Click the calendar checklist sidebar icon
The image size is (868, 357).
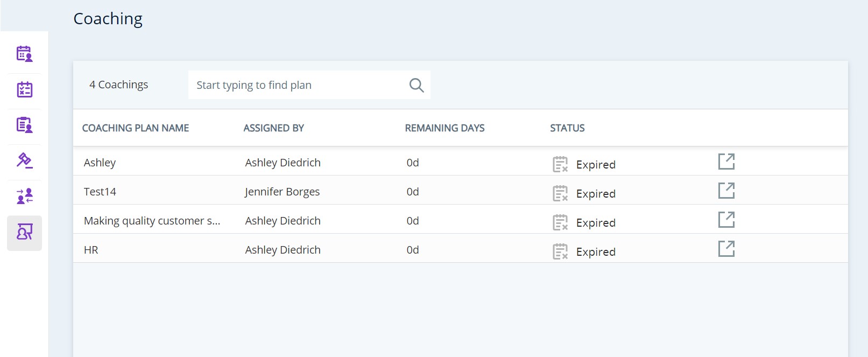pyautogui.click(x=24, y=89)
